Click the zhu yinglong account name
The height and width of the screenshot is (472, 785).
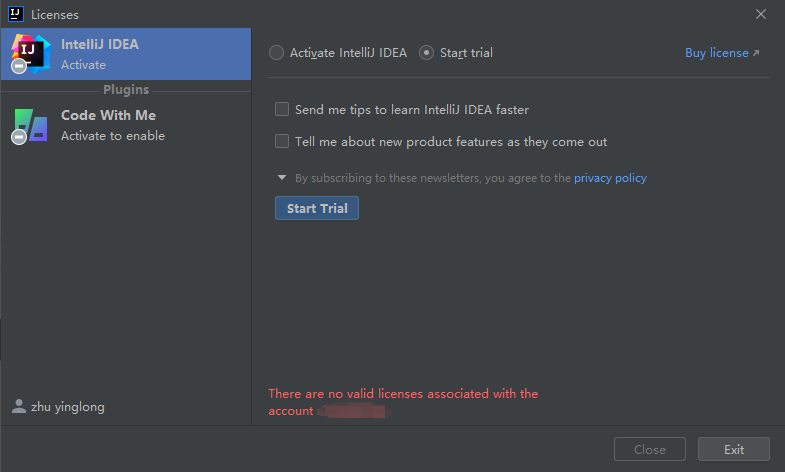(x=68, y=407)
